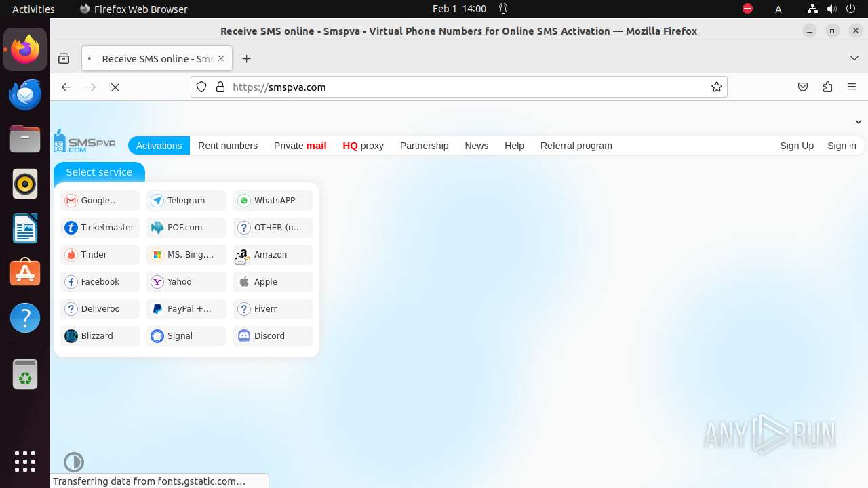Screen dimensions: 868x488
Task: Select Ticketmaster service
Action: [x=100, y=228]
